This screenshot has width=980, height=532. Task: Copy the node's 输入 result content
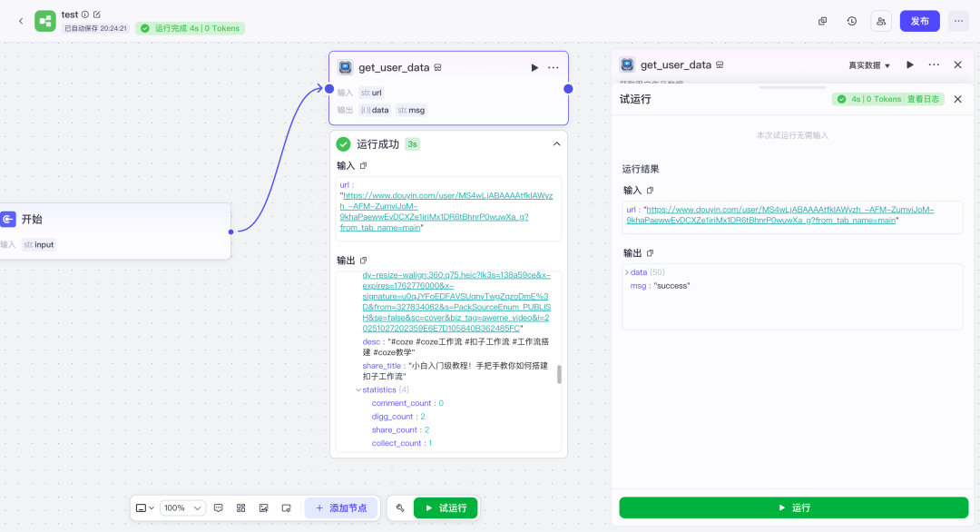point(364,166)
